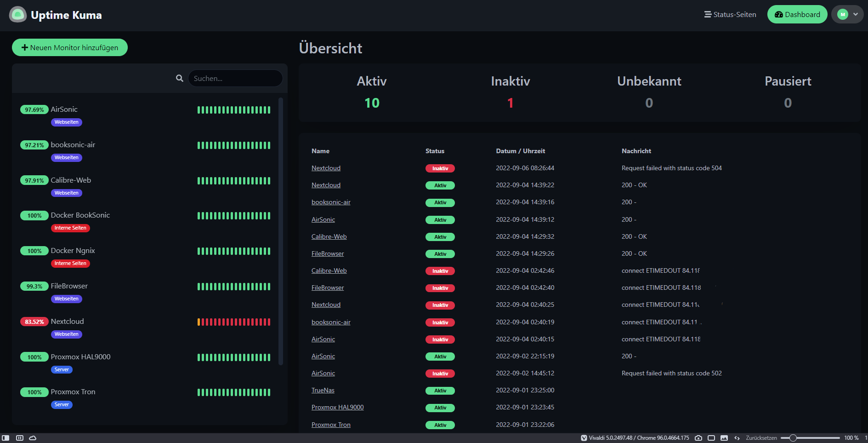Click the search magnifier icon
Image resolution: width=868 pixels, height=443 pixels.
coord(180,78)
